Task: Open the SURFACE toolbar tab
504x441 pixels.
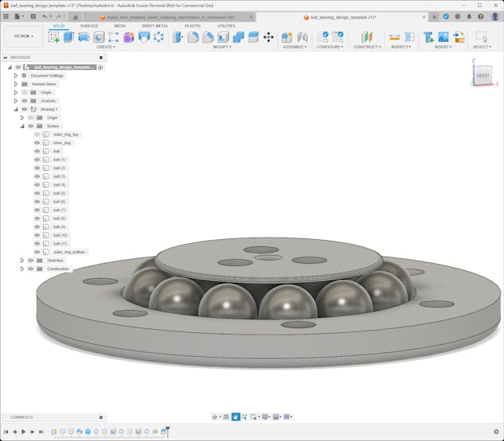Action: [89, 25]
